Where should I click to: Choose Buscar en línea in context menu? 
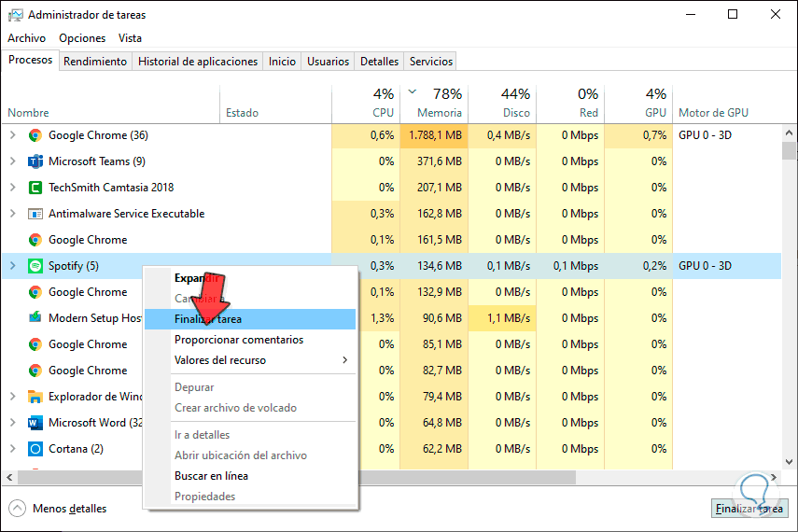[x=250, y=476]
